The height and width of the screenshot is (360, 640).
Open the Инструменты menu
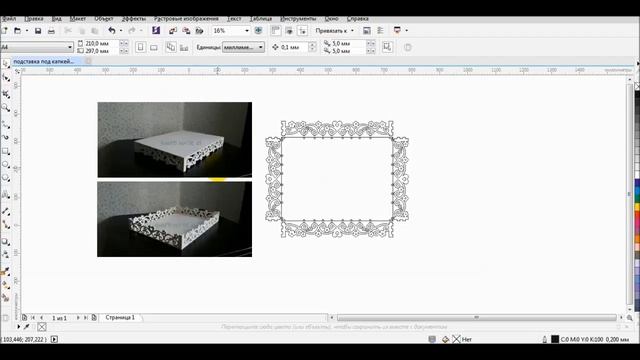(x=298, y=19)
